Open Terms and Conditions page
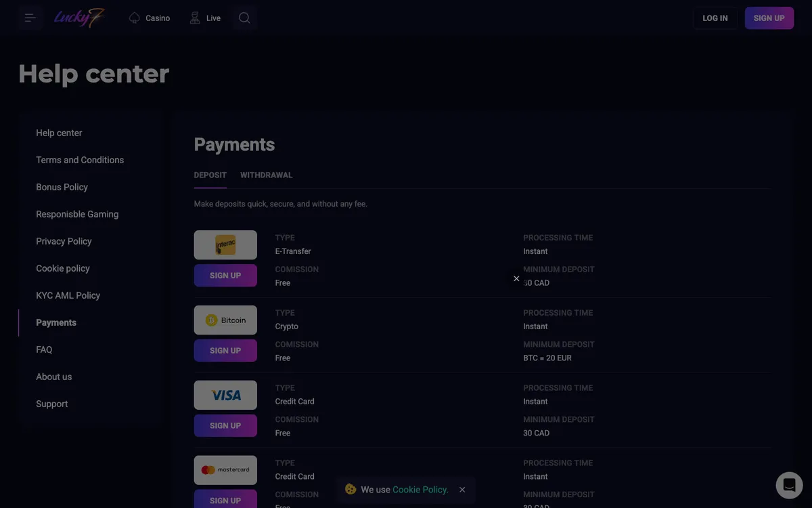This screenshot has height=508, width=812. pos(80,160)
